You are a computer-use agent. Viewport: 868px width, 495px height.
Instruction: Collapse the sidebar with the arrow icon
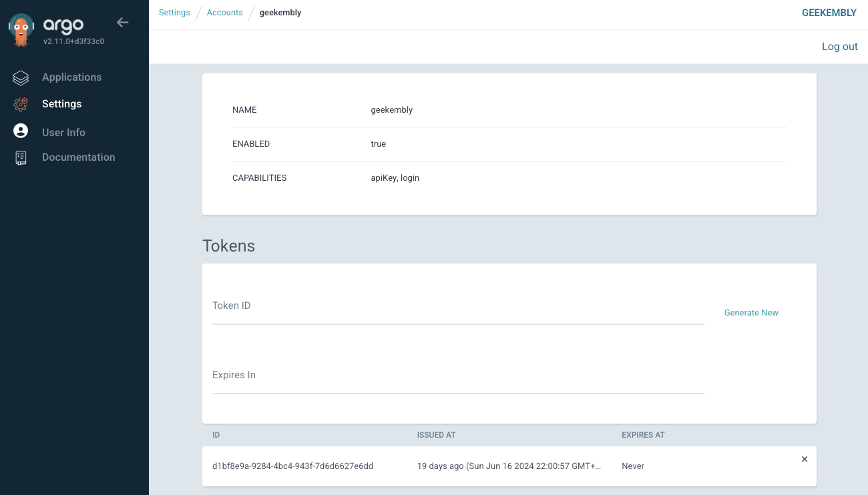[122, 22]
